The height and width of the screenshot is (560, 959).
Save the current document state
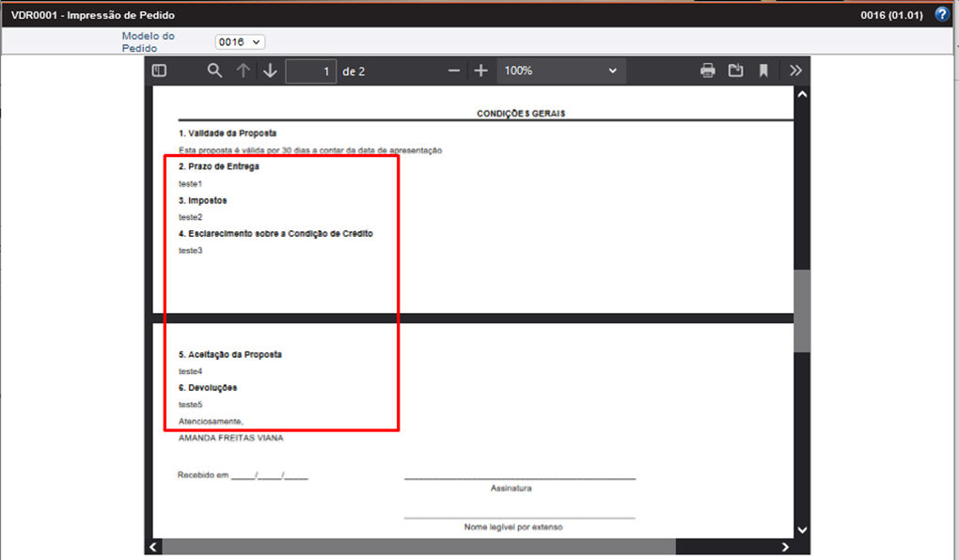pos(735,70)
